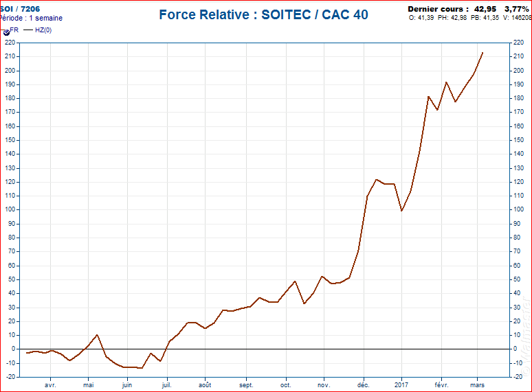Click the volume value V: 146208
532x392 pixels.
click(x=517, y=18)
